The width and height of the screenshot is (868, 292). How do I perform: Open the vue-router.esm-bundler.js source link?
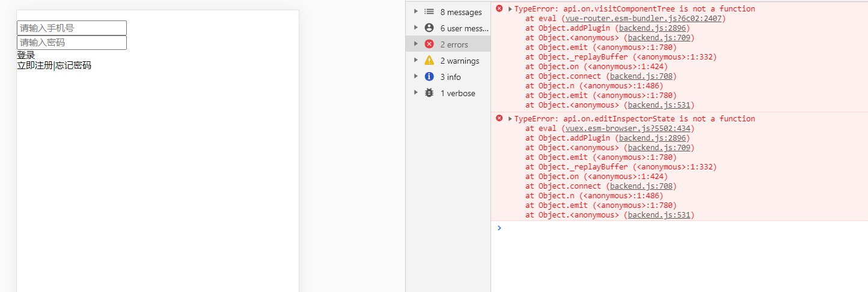[x=643, y=19]
